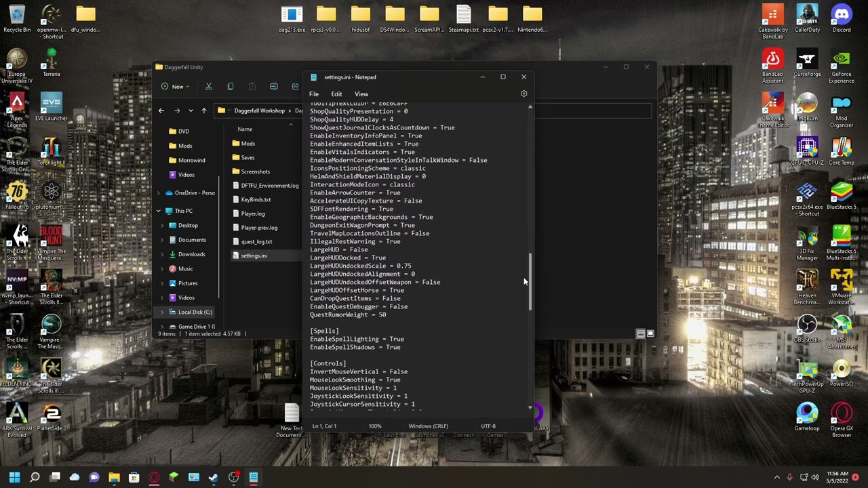Expand Music node in navigation pane

click(x=162, y=269)
